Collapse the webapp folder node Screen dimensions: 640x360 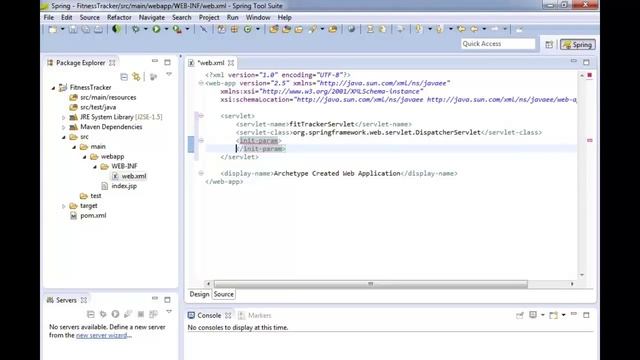(x=85, y=157)
